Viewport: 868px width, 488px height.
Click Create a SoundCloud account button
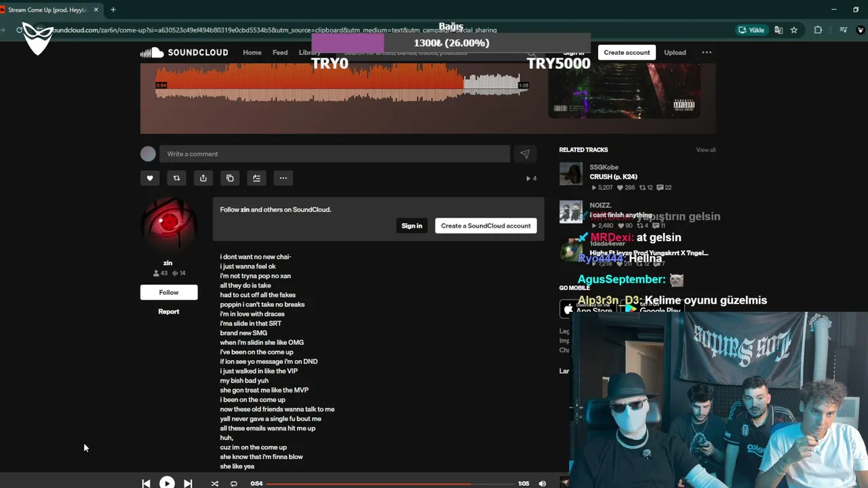pos(486,226)
